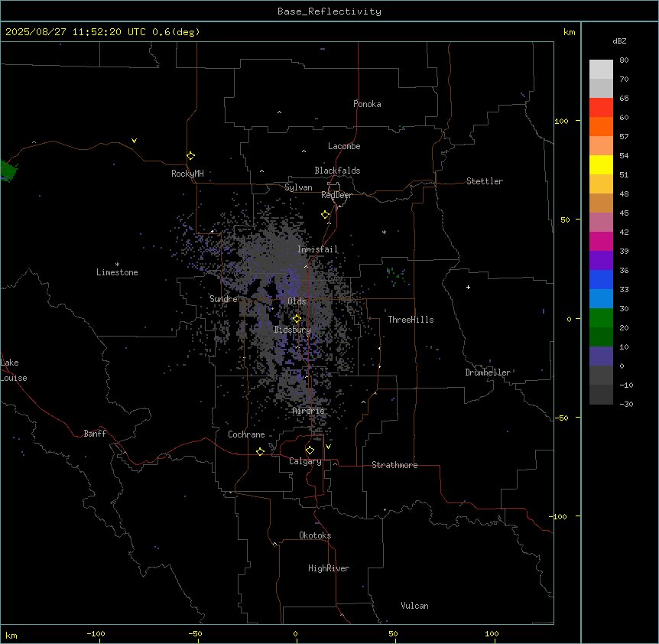Click the Blackfalds city label
The image size is (659, 644).
337,171
